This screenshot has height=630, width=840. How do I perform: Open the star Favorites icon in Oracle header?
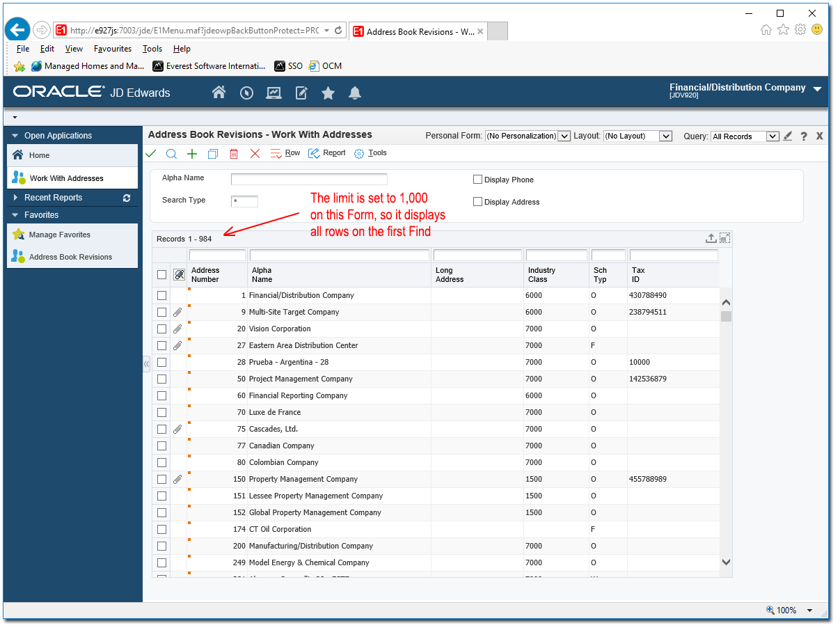(x=328, y=93)
